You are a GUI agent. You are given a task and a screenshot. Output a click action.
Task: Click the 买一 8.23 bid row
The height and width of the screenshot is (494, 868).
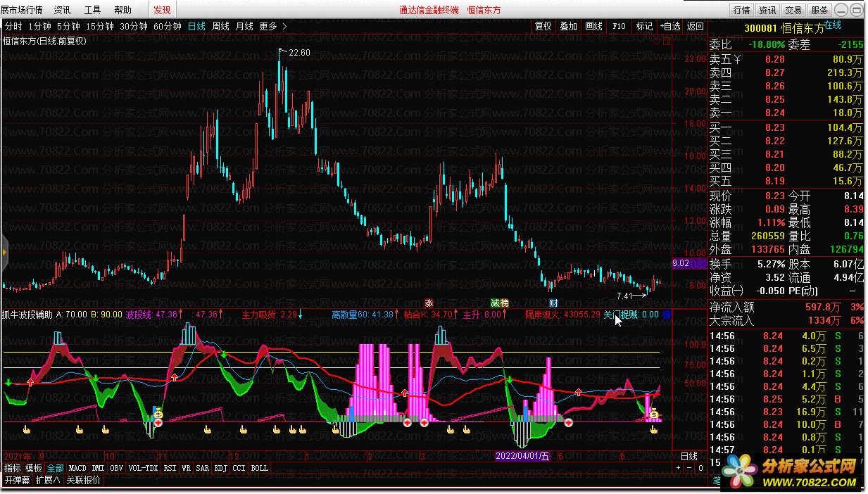(786, 127)
